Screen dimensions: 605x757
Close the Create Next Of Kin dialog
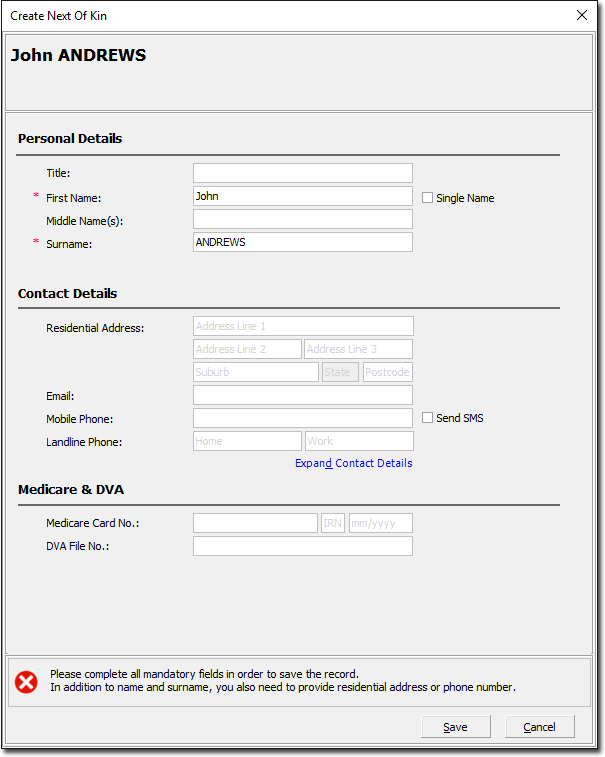coord(582,15)
